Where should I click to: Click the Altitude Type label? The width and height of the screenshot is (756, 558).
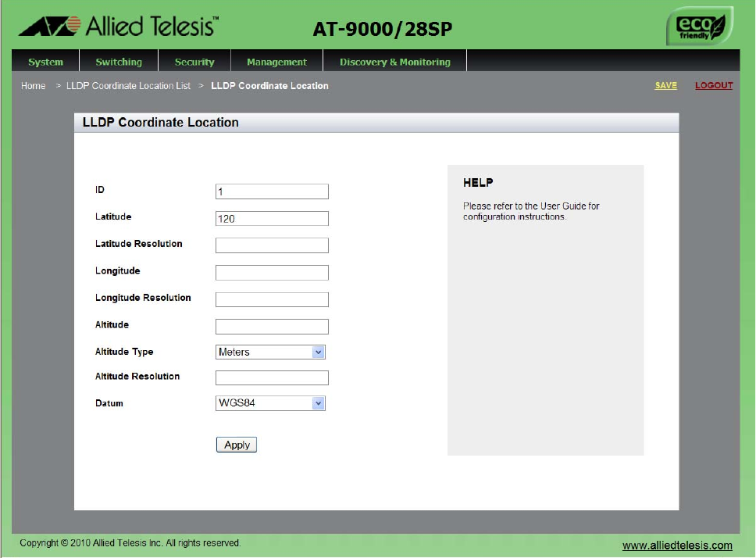(124, 352)
